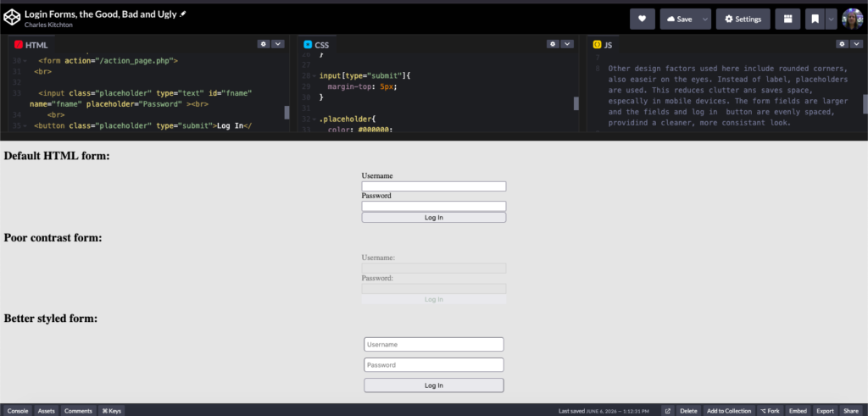868x416 pixels.
Task: Click the CSS editor scrollbar thumb
Action: [x=576, y=103]
